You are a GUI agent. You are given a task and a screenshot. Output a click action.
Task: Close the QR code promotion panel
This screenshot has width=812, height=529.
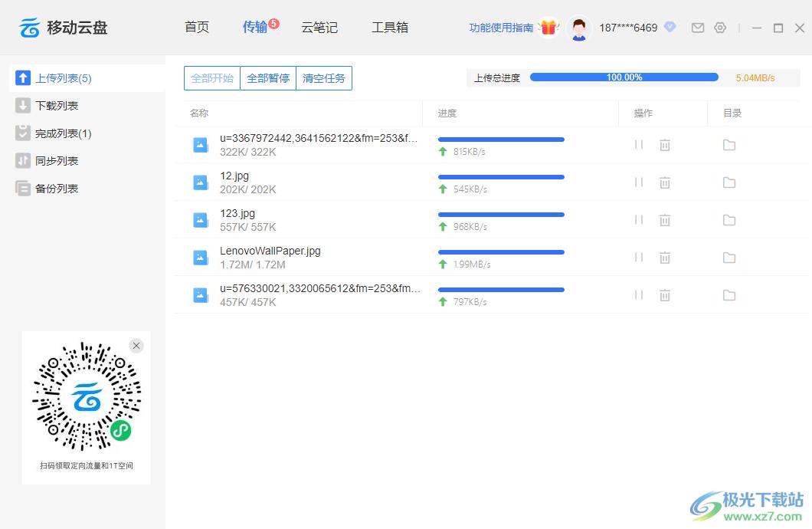point(136,346)
